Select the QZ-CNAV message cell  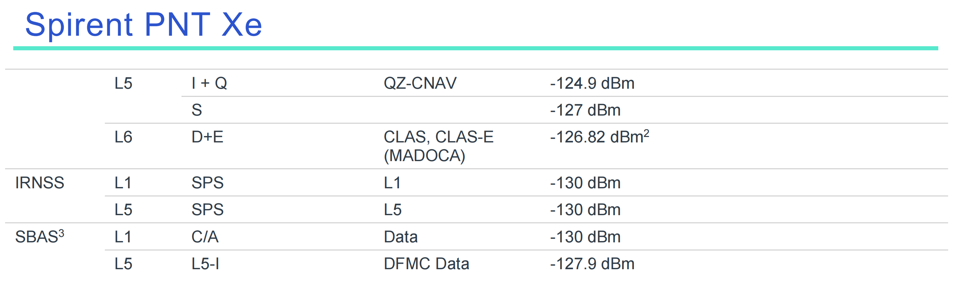pyautogui.click(x=420, y=83)
